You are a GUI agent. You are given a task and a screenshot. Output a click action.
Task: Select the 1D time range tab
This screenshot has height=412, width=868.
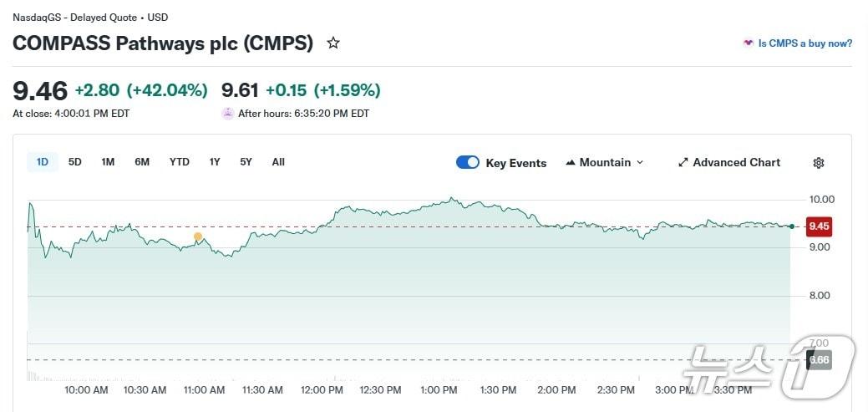[x=43, y=162]
